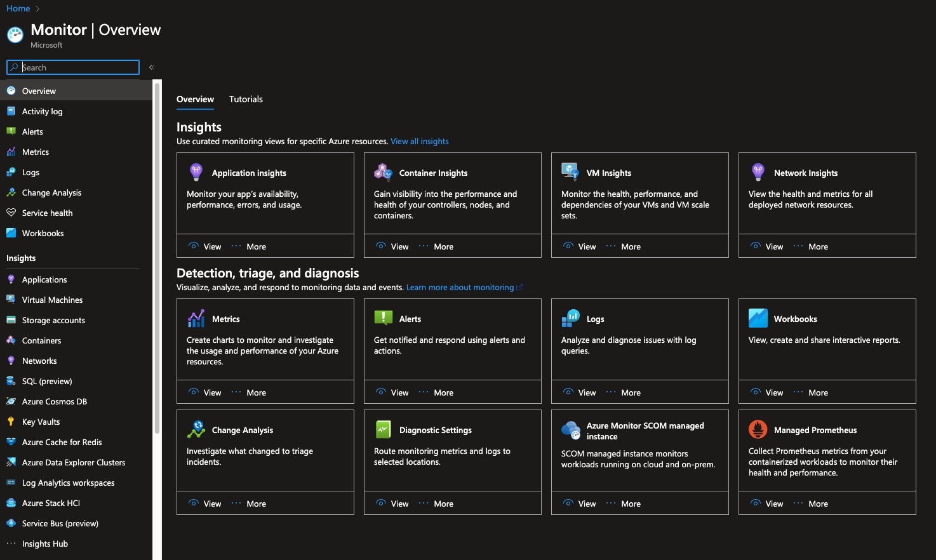Select the Overview tab
This screenshot has width=936, height=560.
pos(195,99)
